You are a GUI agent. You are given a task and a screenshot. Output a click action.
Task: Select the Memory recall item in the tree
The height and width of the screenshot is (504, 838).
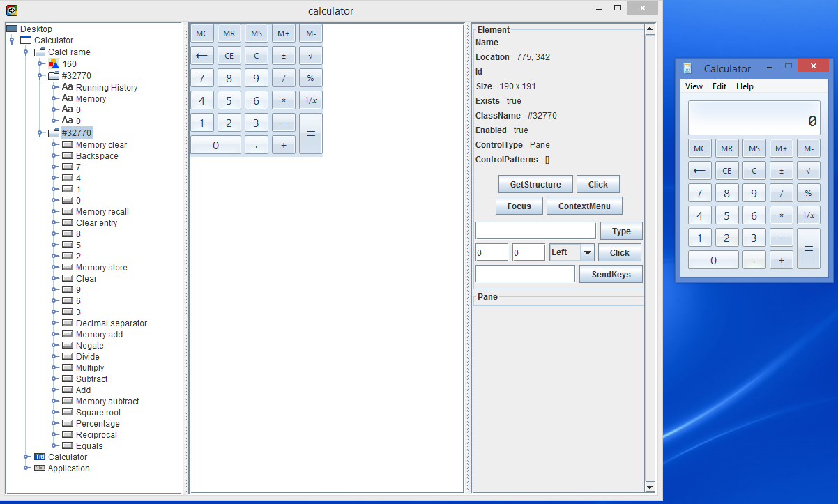tap(101, 211)
